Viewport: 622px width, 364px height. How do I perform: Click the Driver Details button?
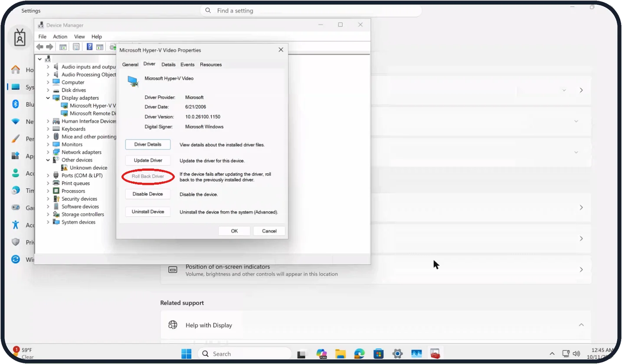pos(148,144)
